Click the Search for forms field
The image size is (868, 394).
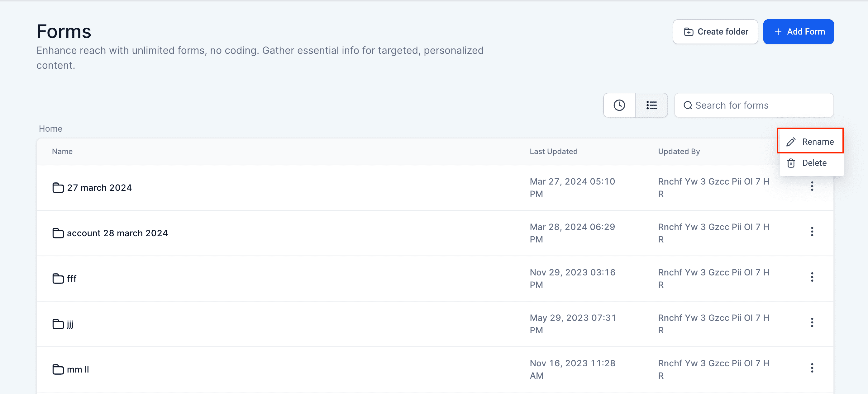pos(754,105)
